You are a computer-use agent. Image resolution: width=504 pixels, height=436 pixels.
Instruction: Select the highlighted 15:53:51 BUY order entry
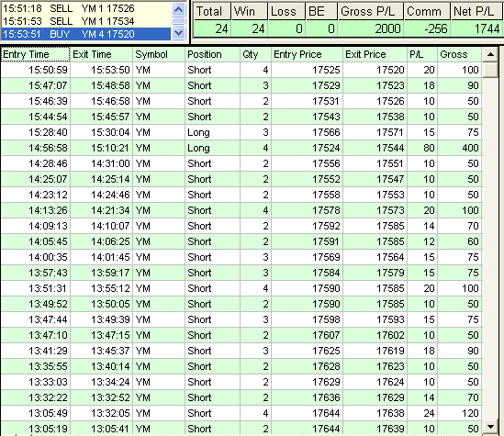click(85, 34)
